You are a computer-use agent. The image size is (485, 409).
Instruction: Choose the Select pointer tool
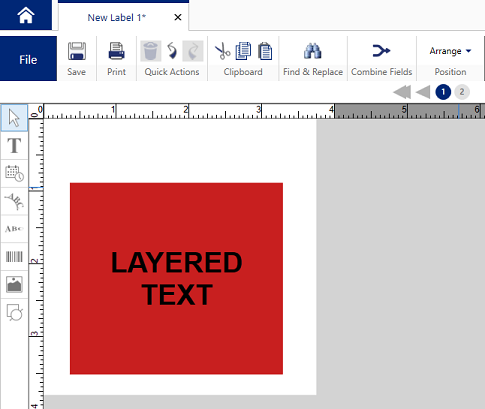coord(14,118)
